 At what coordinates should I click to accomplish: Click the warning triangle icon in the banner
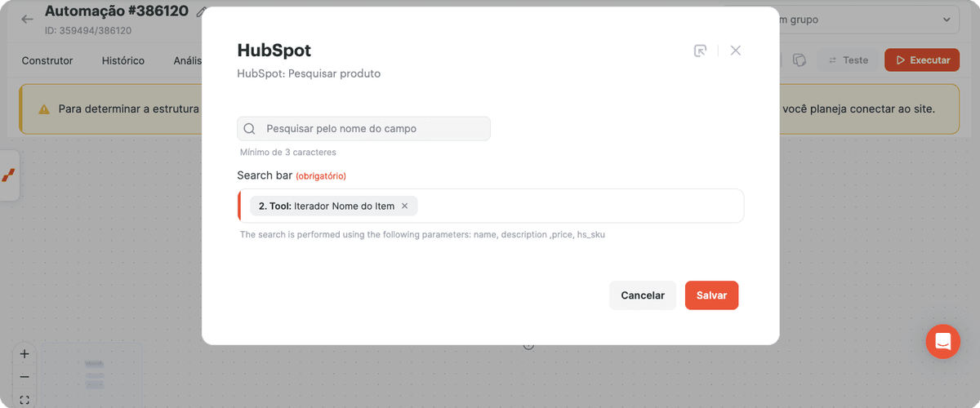[x=44, y=109]
